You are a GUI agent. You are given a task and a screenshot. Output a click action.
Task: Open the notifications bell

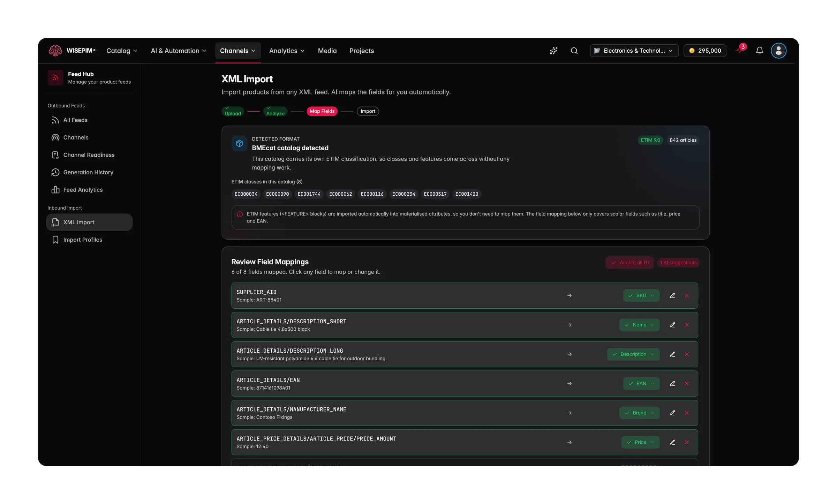point(760,51)
